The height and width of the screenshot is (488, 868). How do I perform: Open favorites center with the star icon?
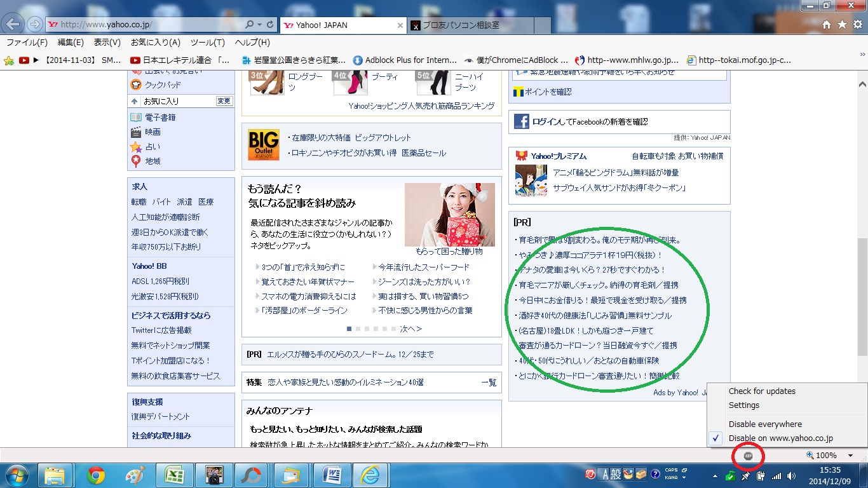[842, 24]
